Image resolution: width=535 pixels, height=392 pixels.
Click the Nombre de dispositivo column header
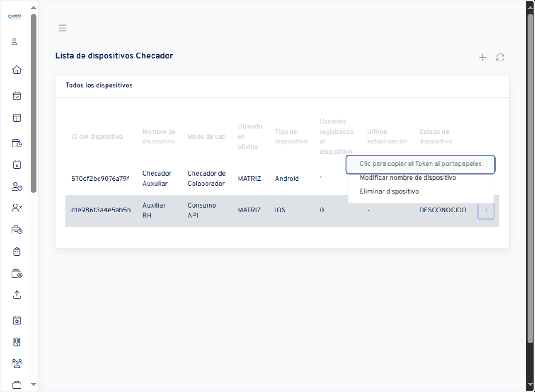[159, 137]
